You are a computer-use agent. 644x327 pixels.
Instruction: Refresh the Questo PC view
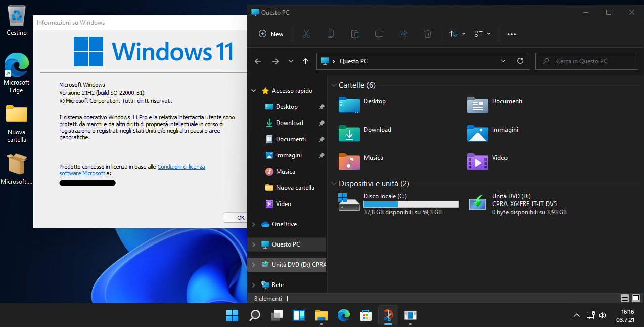[520, 61]
